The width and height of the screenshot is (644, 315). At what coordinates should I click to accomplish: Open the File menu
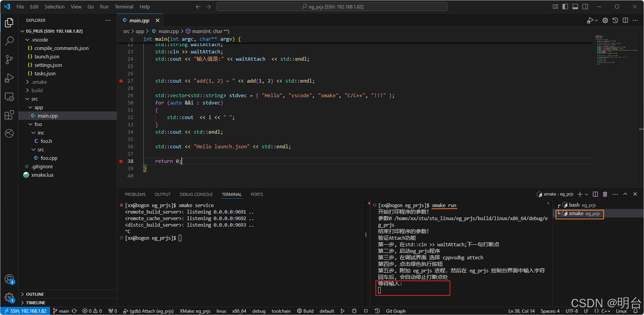pyautogui.click(x=20, y=7)
